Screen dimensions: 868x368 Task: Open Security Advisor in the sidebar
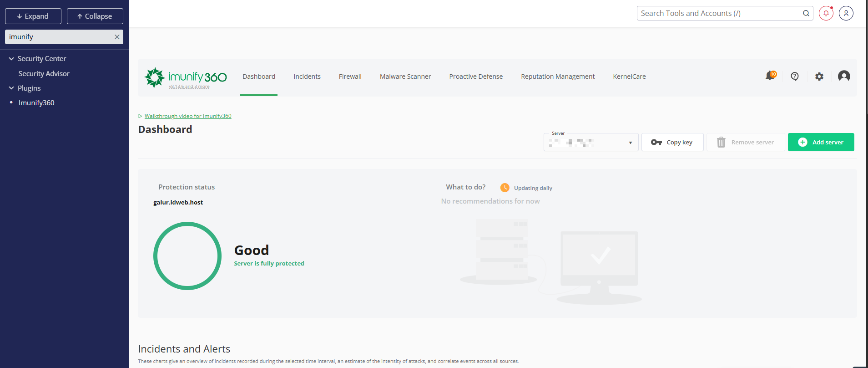coord(44,74)
